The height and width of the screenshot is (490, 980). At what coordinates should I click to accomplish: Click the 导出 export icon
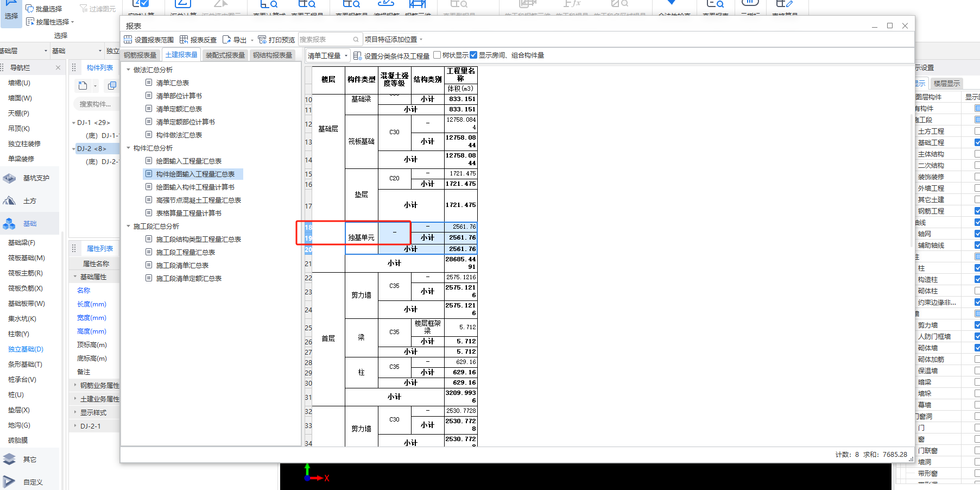pos(227,40)
